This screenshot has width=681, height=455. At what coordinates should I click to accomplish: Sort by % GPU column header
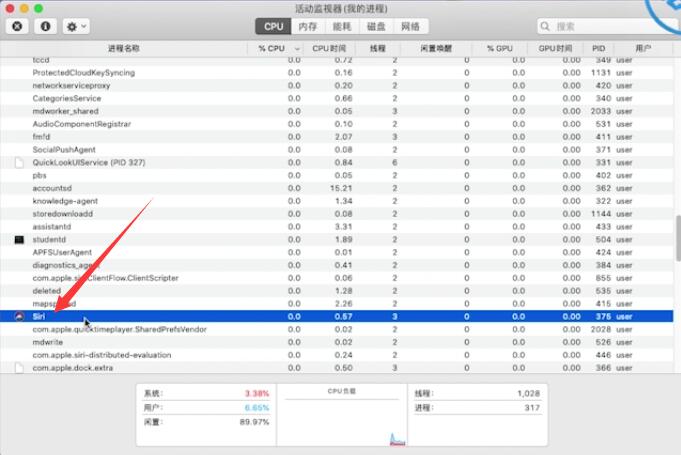coord(499,48)
